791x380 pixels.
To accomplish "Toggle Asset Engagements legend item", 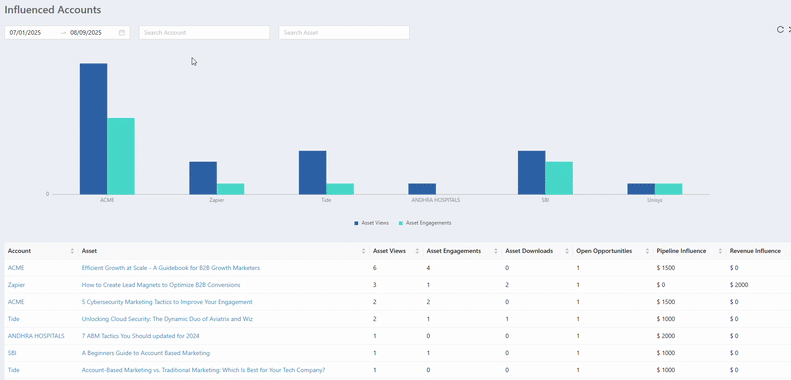I will 425,223.
